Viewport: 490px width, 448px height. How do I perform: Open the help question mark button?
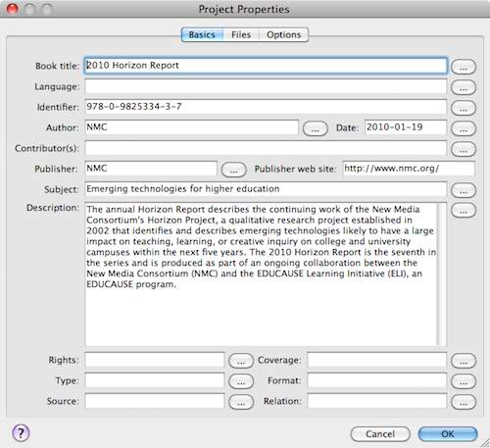click(x=21, y=433)
